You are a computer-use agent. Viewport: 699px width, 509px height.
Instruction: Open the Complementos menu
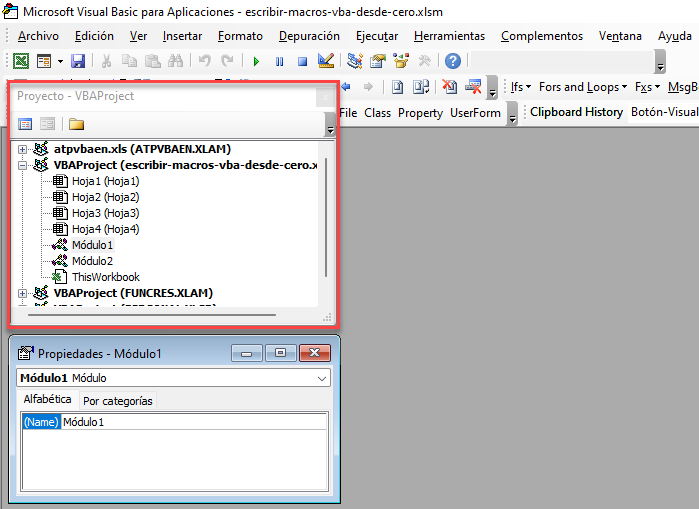tap(542, 36)
